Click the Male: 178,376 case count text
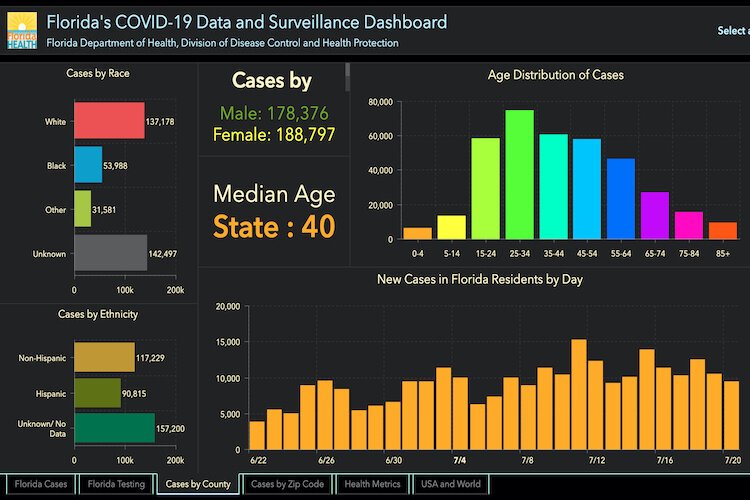Viewport: 750px width, 500px height. [x=272, y=114]
